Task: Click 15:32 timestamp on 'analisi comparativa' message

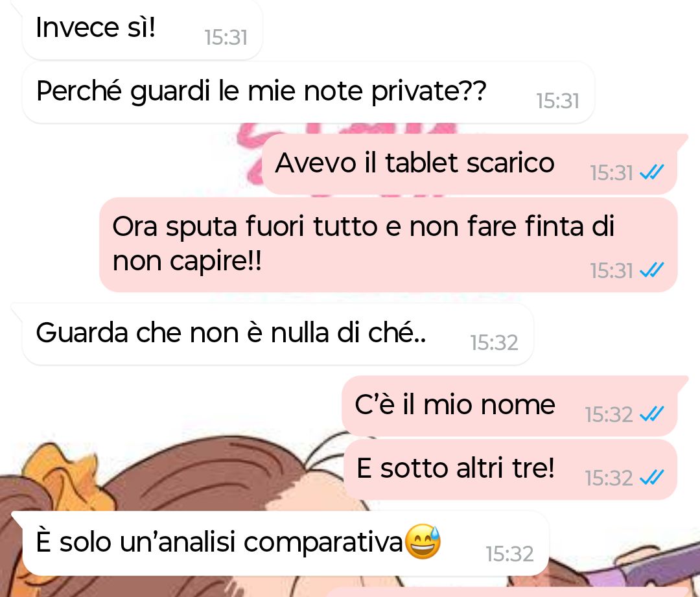Action: tap(510, 554)
